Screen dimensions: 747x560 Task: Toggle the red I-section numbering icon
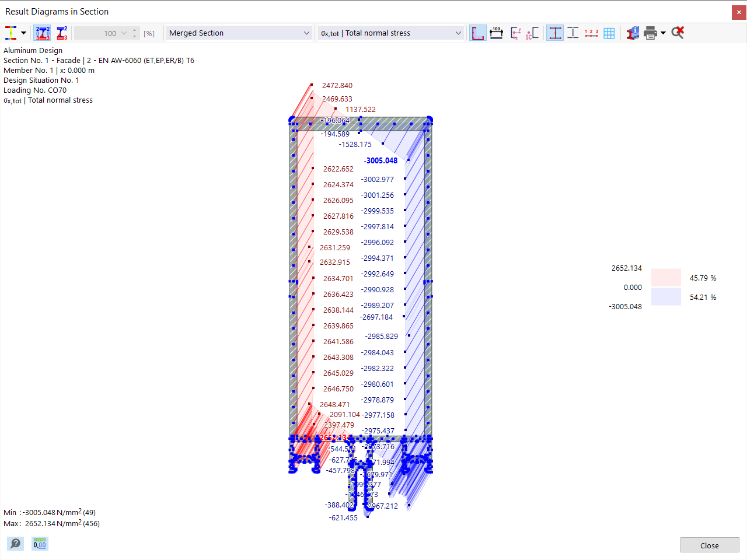62,33
